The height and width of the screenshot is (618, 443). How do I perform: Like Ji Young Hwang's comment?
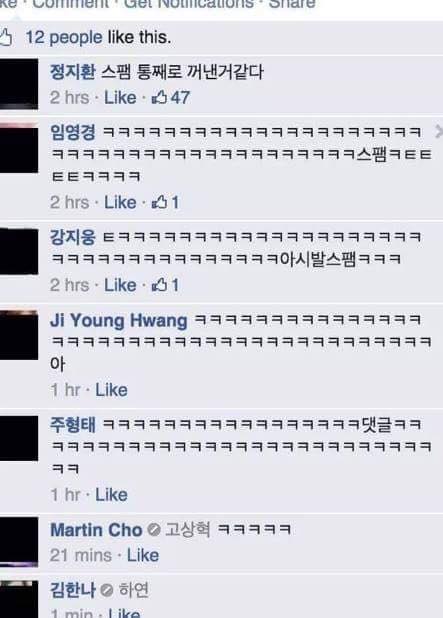(x=111, y=390)
